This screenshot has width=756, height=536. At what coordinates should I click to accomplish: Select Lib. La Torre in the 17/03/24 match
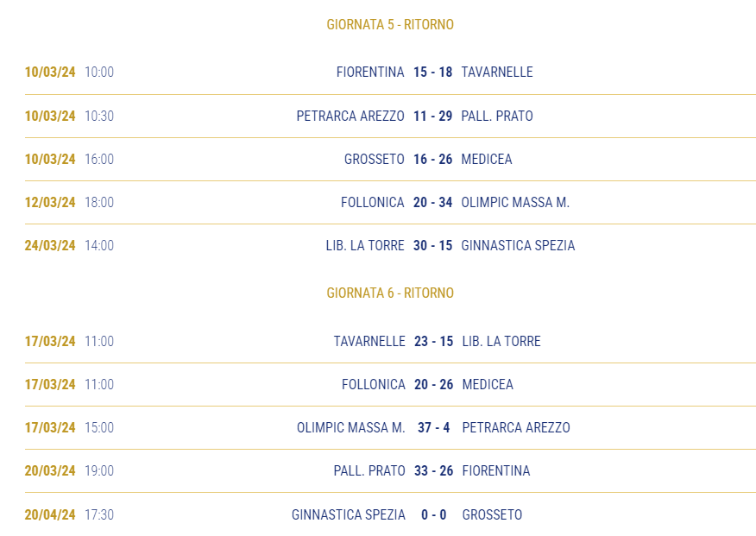(x=501, y=342)
